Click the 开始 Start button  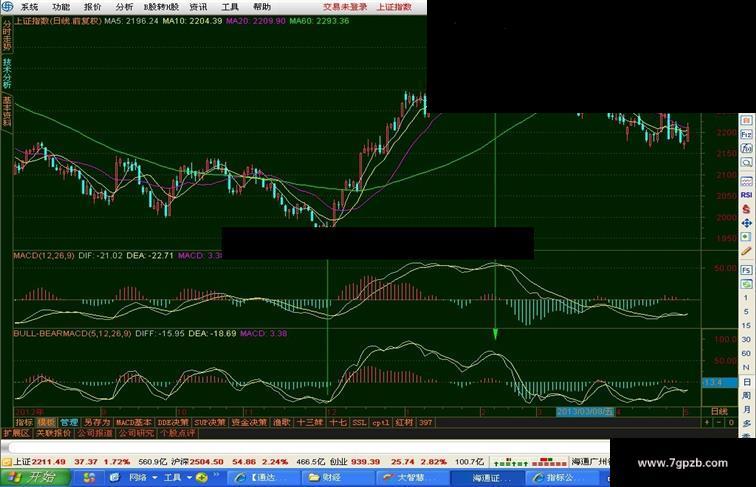35,477
